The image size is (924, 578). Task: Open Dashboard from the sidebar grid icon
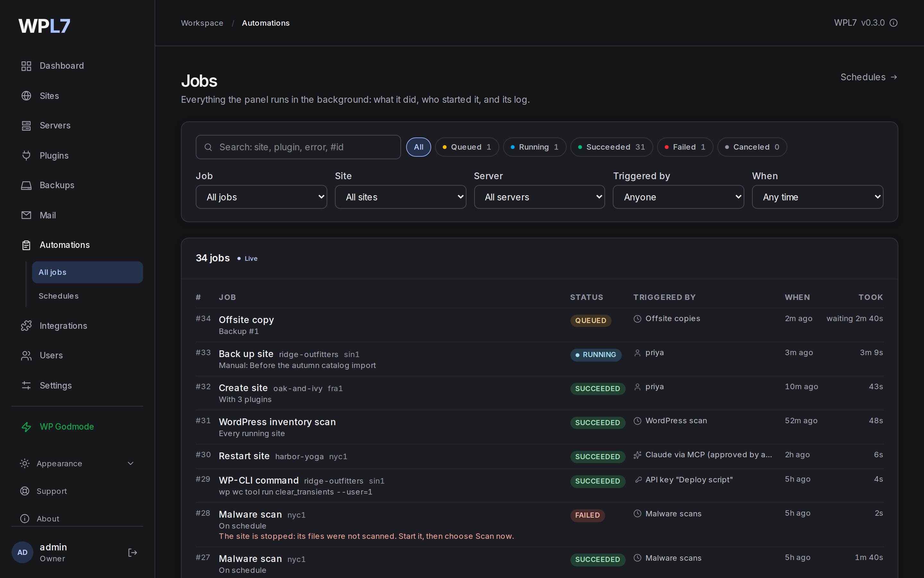tap(26, 66)
